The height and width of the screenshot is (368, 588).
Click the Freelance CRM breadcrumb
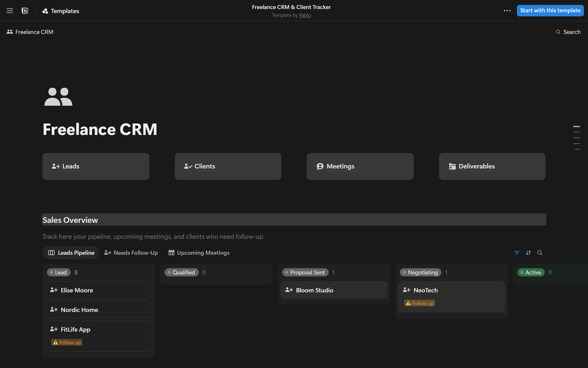[x=30, y=32]
